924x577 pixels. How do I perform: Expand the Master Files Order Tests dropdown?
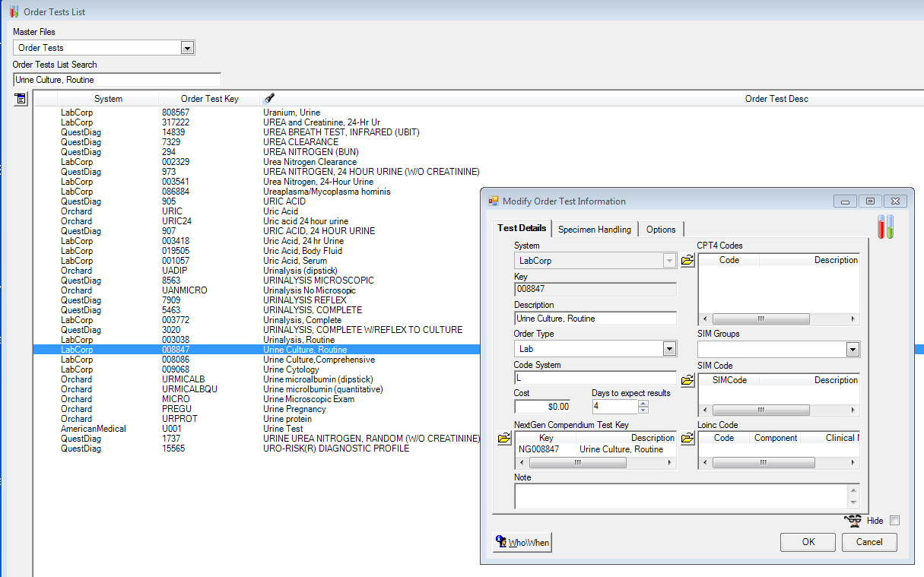(x=187, y=48)
